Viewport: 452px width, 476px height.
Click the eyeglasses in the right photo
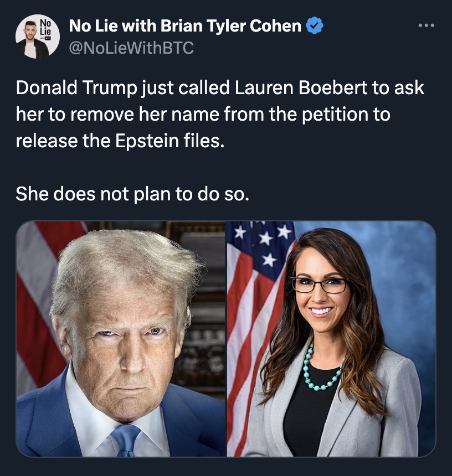pyautogui.click(x=320, y=284)
